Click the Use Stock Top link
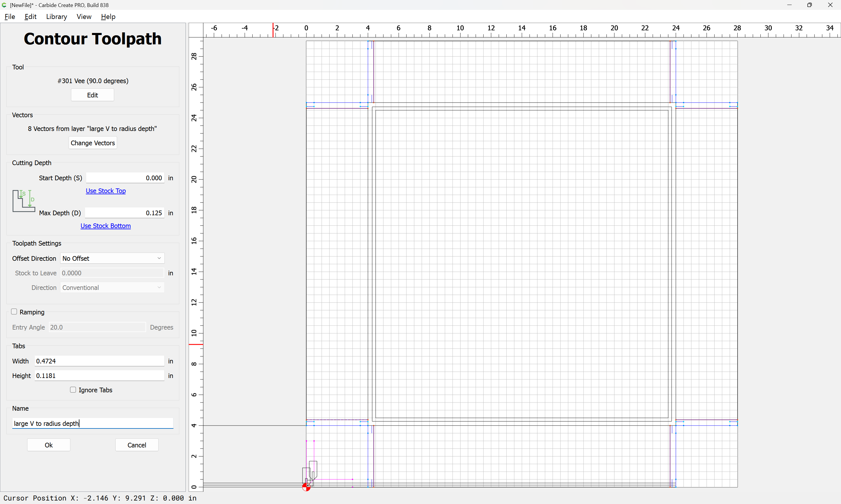Screen dimensions: 841x504 coord(105,191)
